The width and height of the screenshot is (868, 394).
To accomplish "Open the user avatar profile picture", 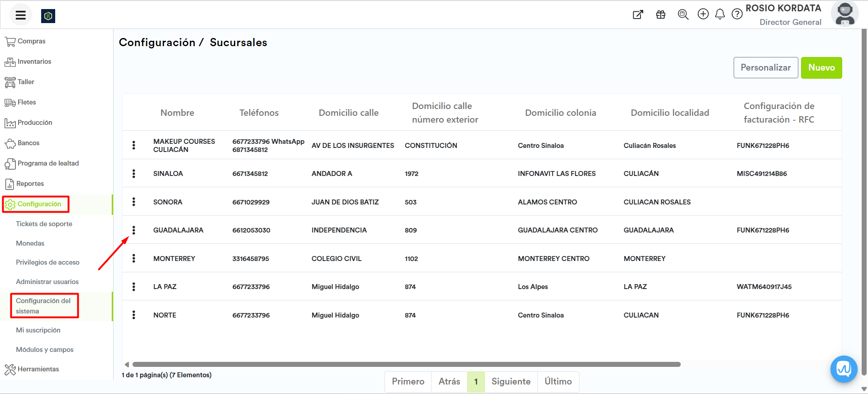I will 844,14.
